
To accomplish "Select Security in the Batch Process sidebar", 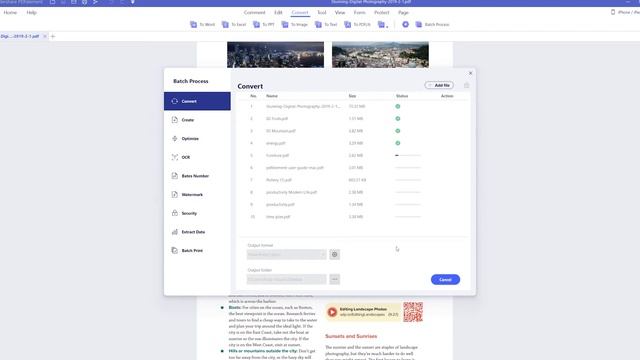I will [197, 213].
